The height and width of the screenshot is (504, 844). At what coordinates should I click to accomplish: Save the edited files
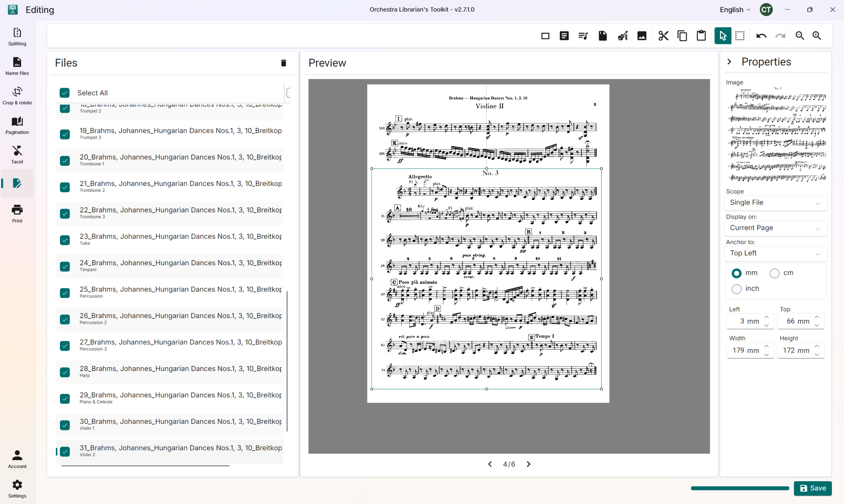coord(813,489)
